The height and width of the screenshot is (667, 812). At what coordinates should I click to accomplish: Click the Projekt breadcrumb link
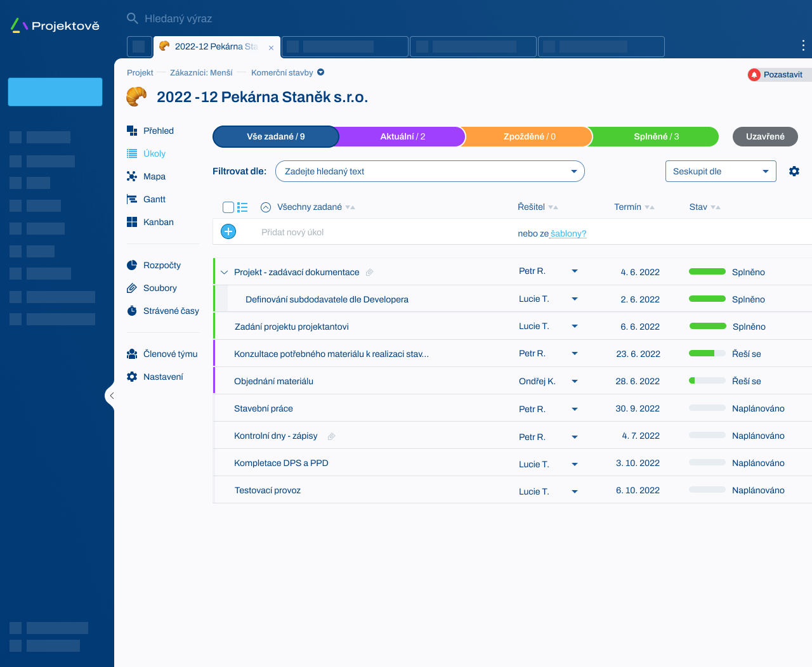140,72
